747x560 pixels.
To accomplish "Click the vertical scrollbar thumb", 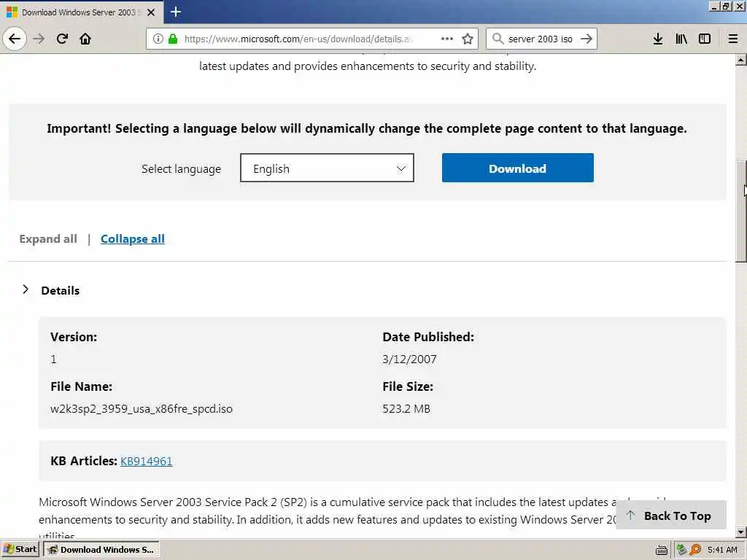I will 741,211.
